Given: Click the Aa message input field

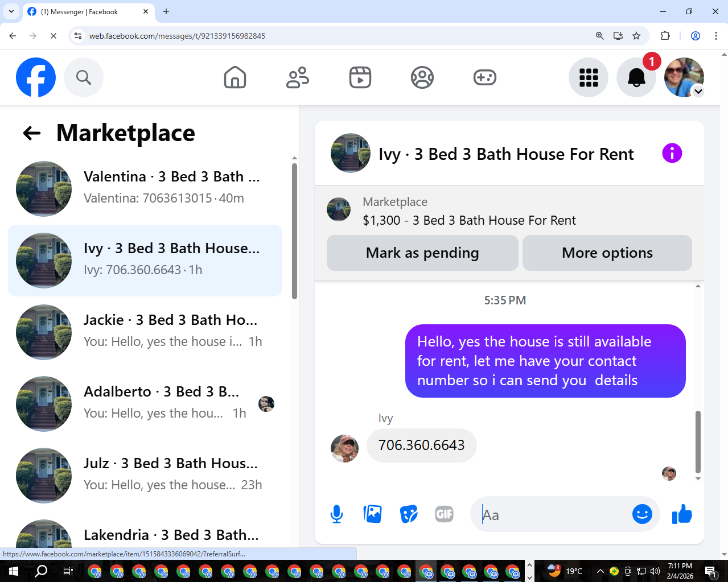Looking at the screenshot, I should coord(552,515).
